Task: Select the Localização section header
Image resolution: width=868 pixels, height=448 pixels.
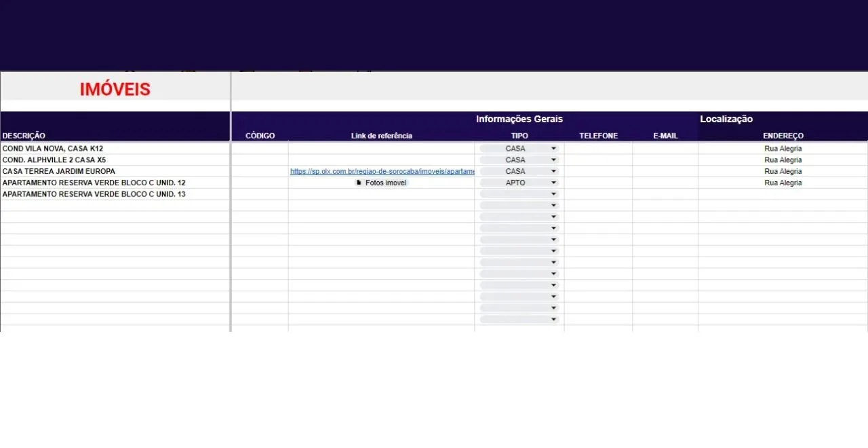Action: [726, 119]
